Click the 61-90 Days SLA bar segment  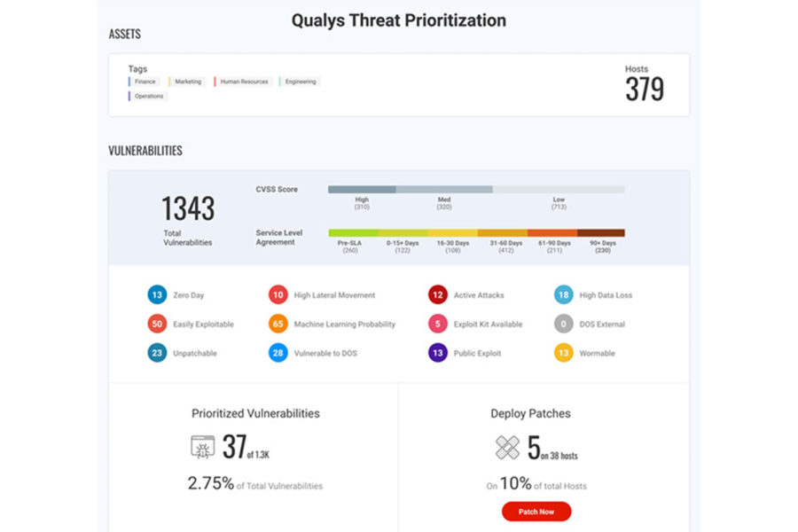[552, 233]
